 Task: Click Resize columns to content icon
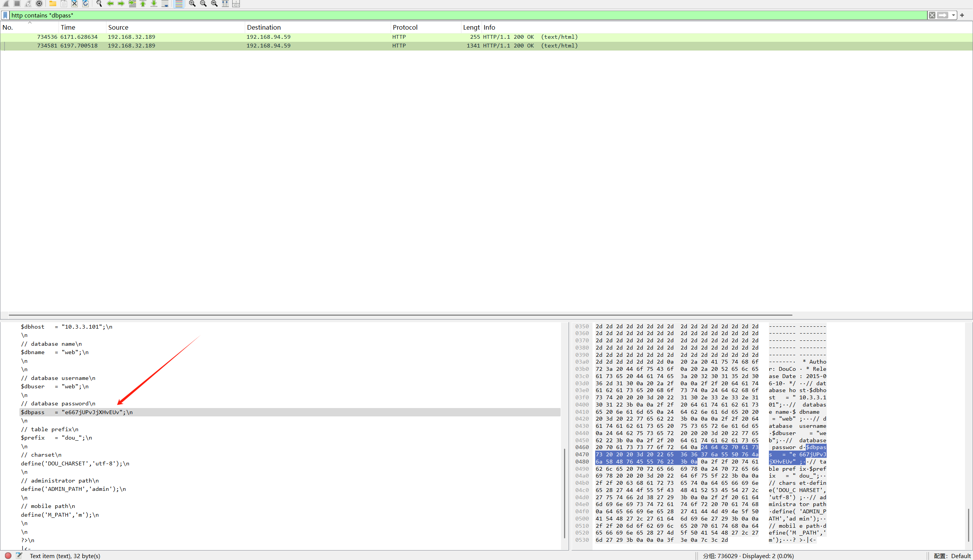tap(225, 3)
